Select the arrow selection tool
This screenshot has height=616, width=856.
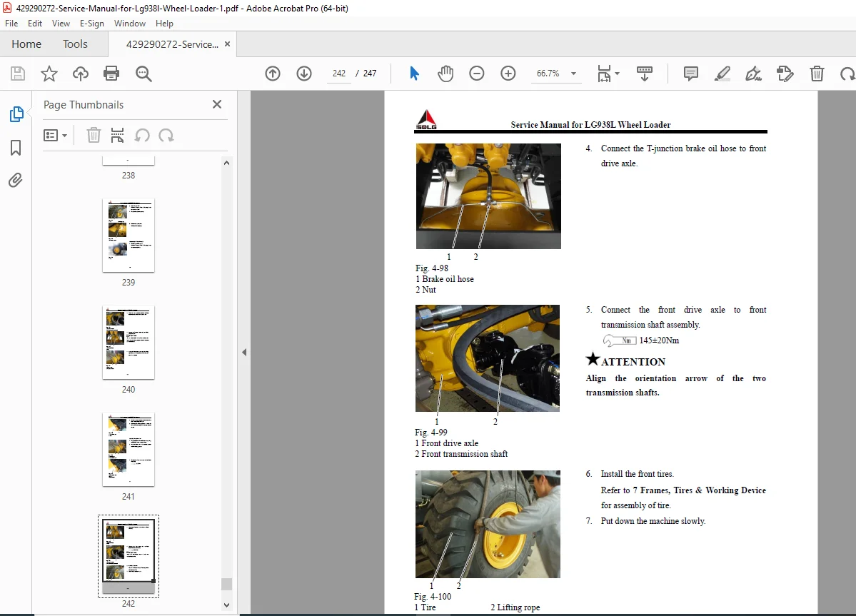(414, 73)
